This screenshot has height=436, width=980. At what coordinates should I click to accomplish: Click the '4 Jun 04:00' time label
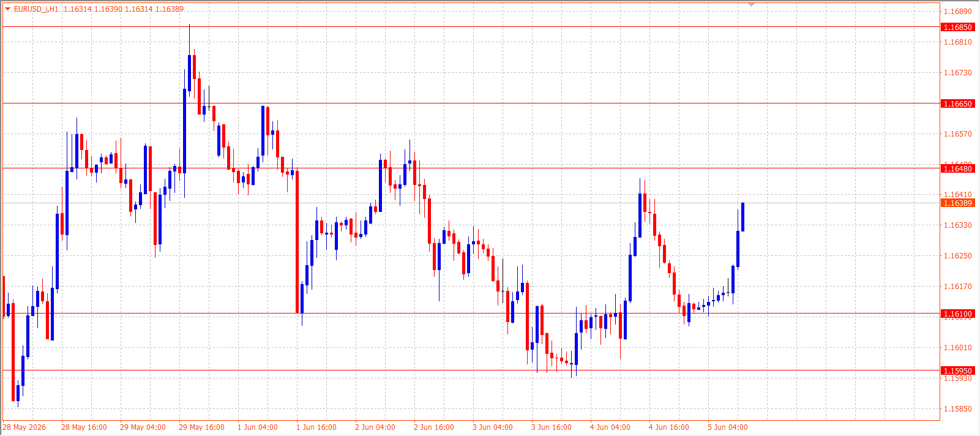[x=610, y=427]
